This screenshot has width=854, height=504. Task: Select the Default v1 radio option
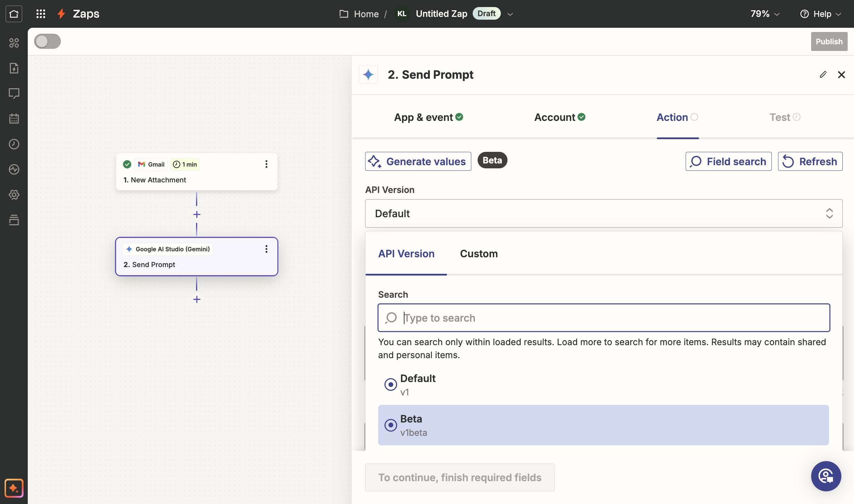click(x=390, y=384)
